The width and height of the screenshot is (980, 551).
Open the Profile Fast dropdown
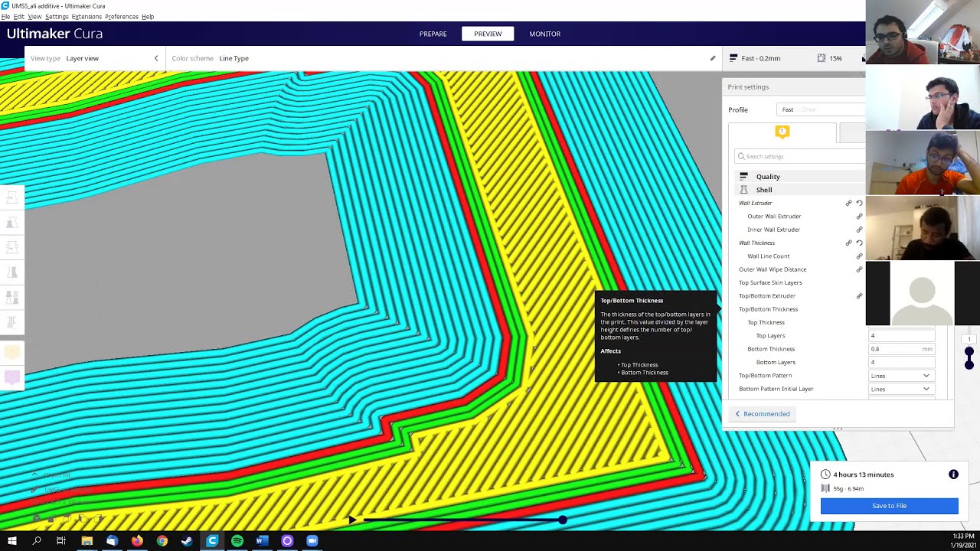click(x=821, y=109)
